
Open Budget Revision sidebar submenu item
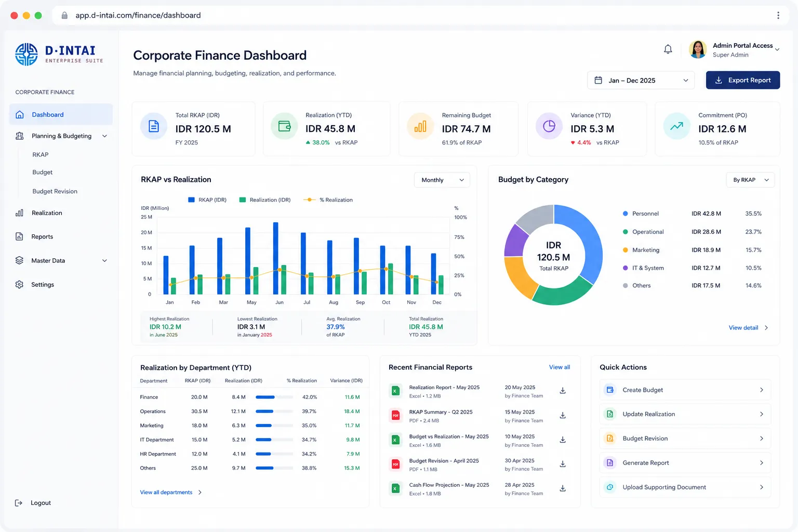(x=55, y=192)
